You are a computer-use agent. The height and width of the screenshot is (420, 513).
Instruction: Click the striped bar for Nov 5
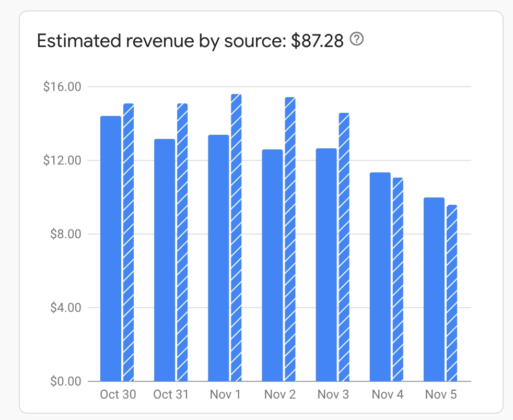452,293
